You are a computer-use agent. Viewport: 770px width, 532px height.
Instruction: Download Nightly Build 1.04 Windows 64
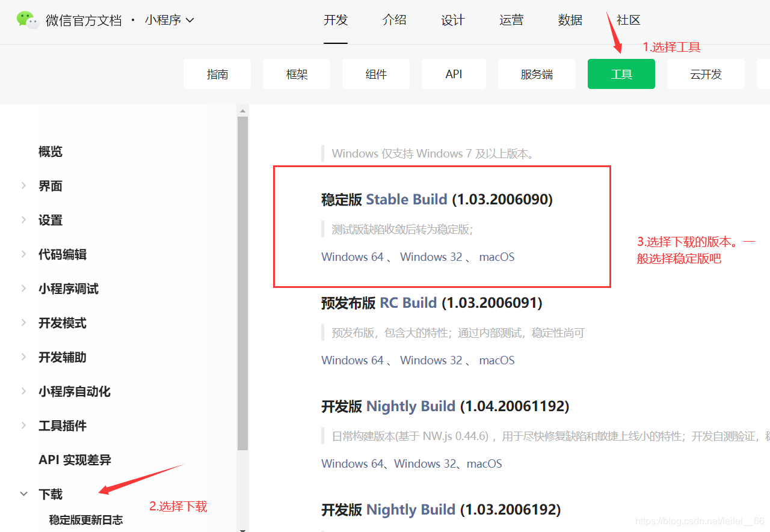[353, 463]
